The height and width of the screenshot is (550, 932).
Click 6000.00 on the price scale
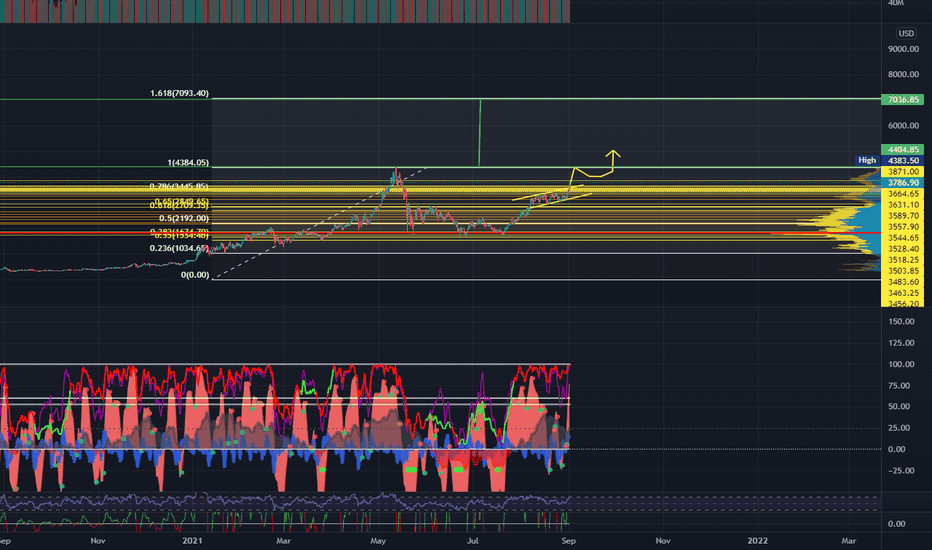[x=903, y=125]
